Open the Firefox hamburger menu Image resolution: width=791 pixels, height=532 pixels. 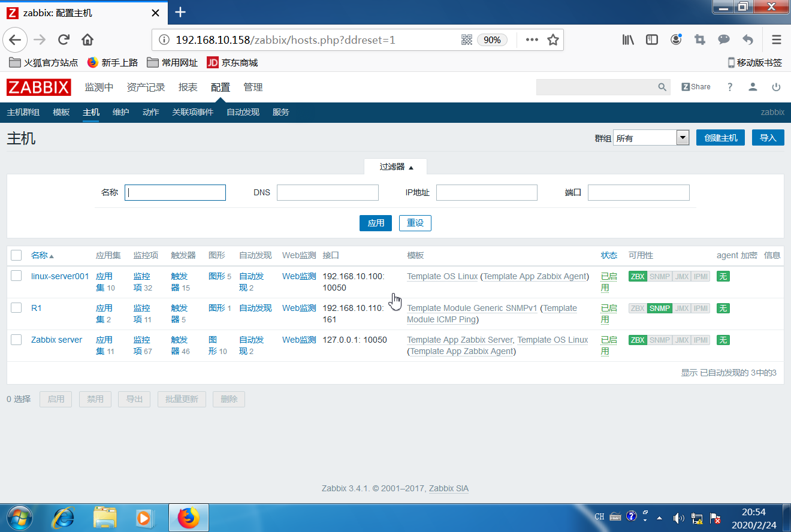coord(777,40)
